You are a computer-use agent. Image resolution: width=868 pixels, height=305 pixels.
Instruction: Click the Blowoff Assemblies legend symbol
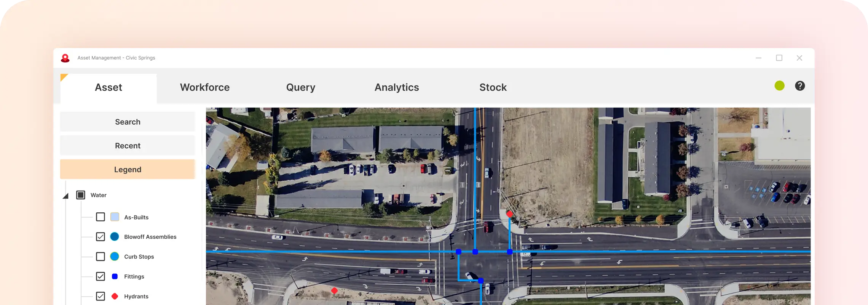115,237
